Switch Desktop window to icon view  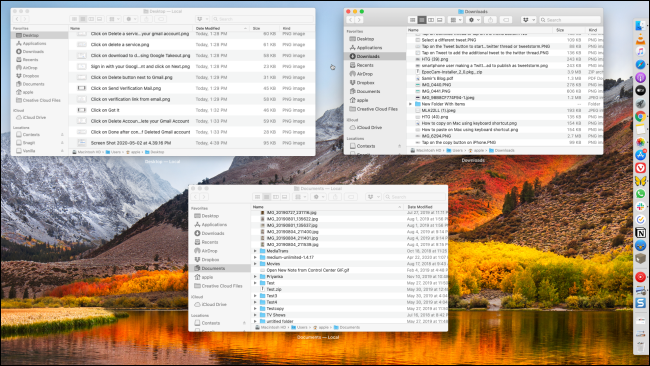(x=74, y=19)
